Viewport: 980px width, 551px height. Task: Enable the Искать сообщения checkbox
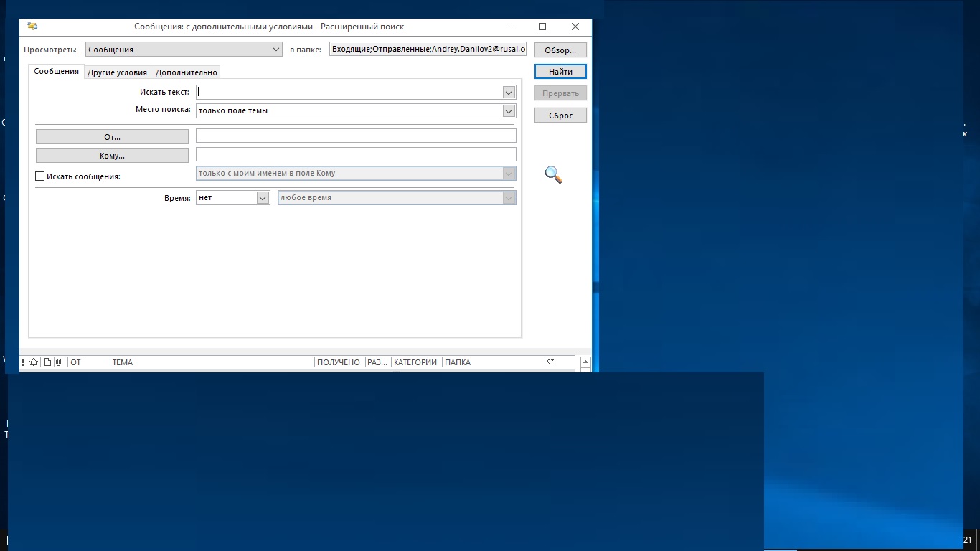pyautogui.click(x=40, y=176)
